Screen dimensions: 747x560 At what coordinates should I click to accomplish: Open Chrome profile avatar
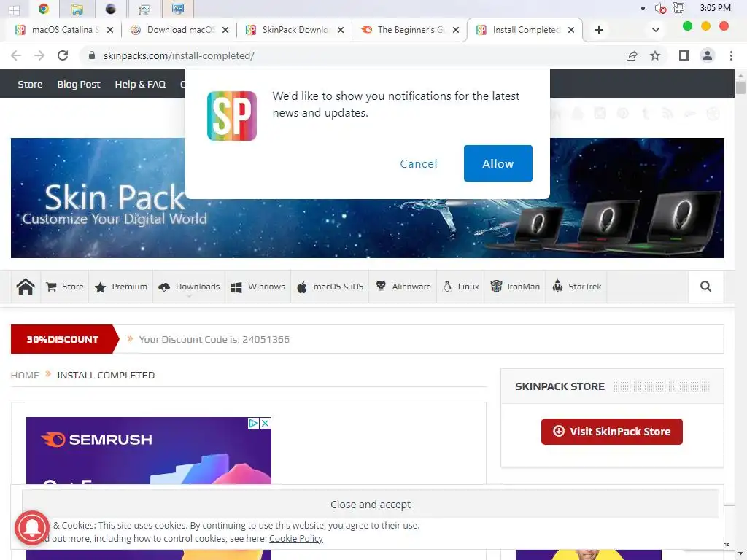708,55
